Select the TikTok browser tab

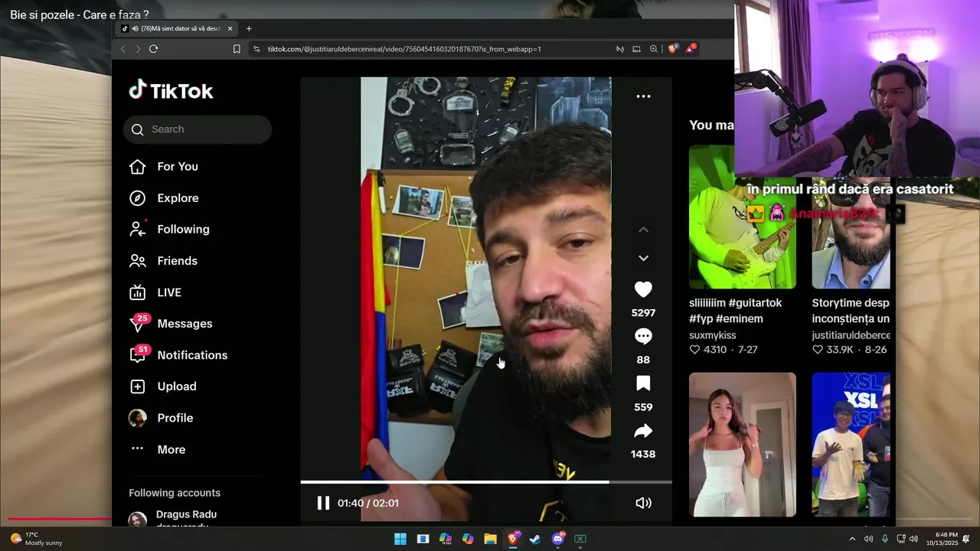pyautogui.click(x=177, y=28)
